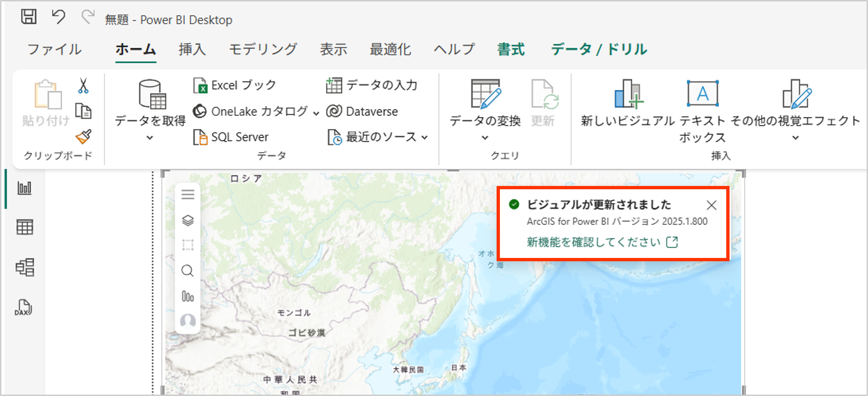Open the モデリング ribbon tab
Viewport: 868px width, 396px height.
[x=263, y=50]
